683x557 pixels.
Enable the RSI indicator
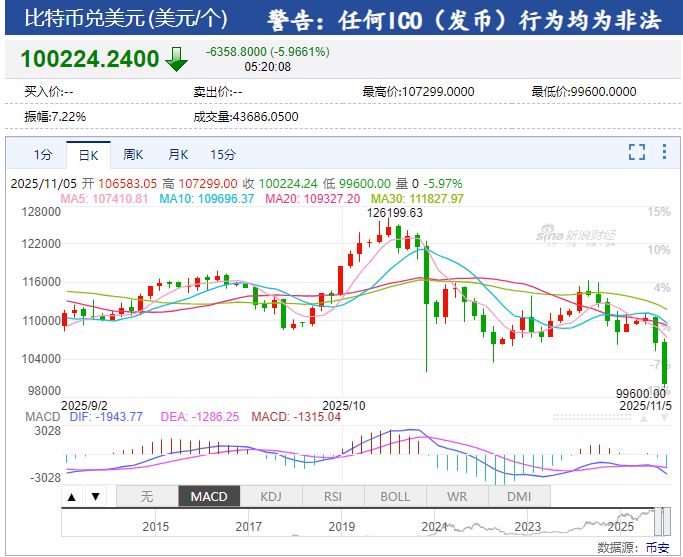pyautogui.click(x=333, y=496)
